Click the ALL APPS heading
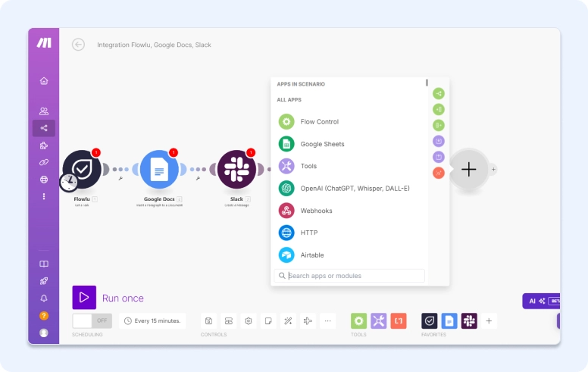This screenshot has width=588, height=372. click(289, 100)
